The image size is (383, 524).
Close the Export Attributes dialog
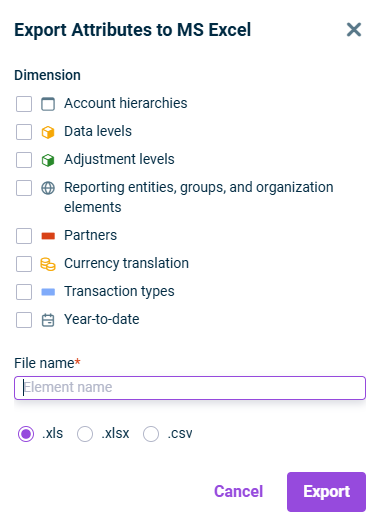(354, 30)
